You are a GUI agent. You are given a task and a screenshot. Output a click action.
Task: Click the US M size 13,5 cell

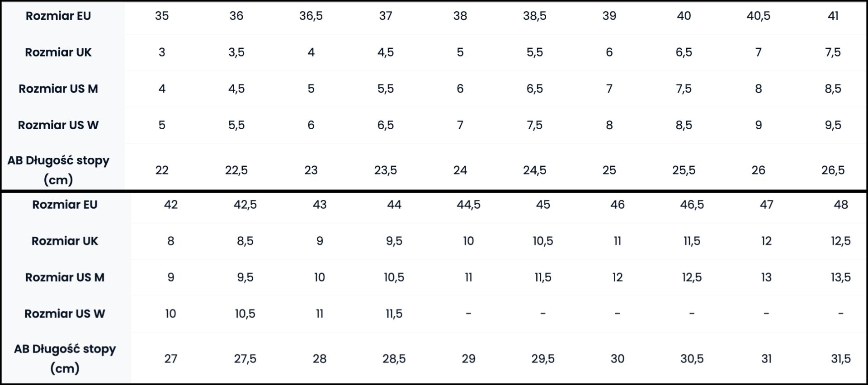pyautogui.click(x=841, y=277)
